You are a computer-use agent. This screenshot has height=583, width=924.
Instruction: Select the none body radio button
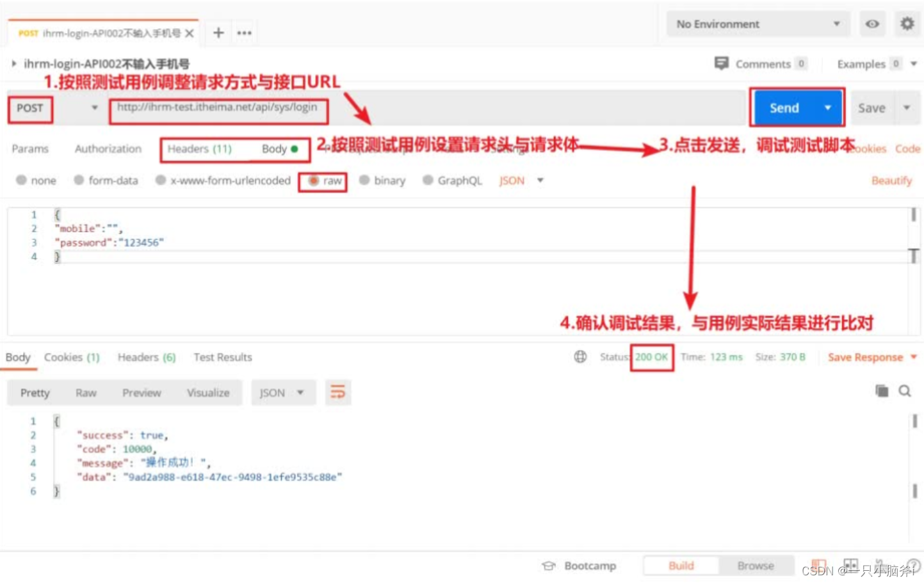tap(22, 180)
